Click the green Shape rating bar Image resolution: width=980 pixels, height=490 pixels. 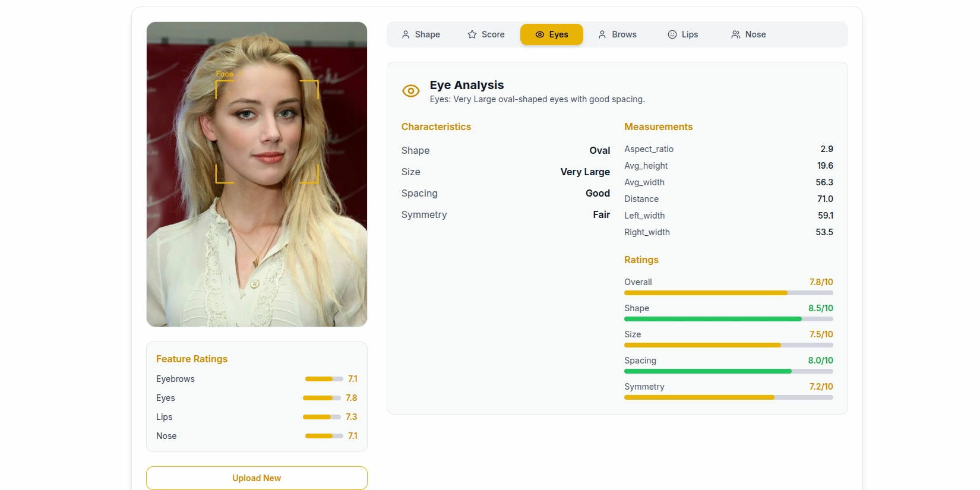[x=728, y=319]
